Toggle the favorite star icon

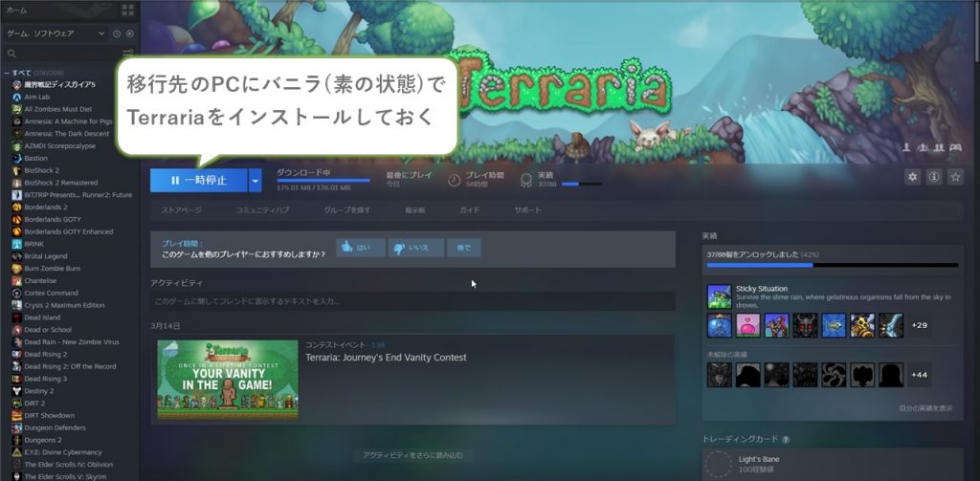point(954,177)
